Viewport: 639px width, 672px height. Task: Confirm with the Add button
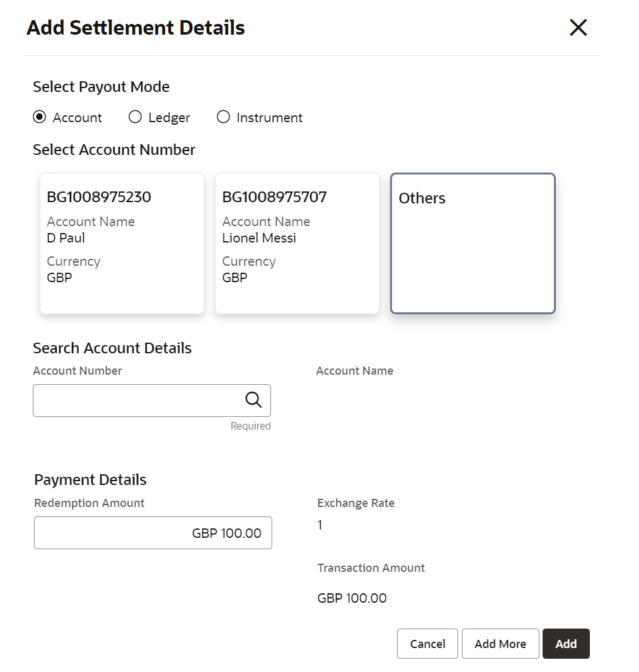click(566, 644)
